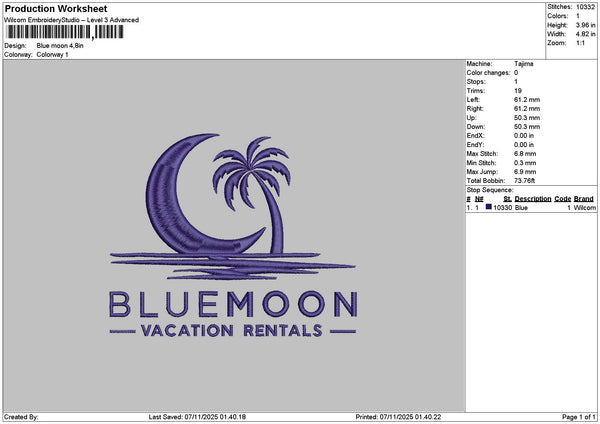The height and width of the screenshot is (424, 600).
Task: Click the Production Worksheet title
Action: click(56, 8)
